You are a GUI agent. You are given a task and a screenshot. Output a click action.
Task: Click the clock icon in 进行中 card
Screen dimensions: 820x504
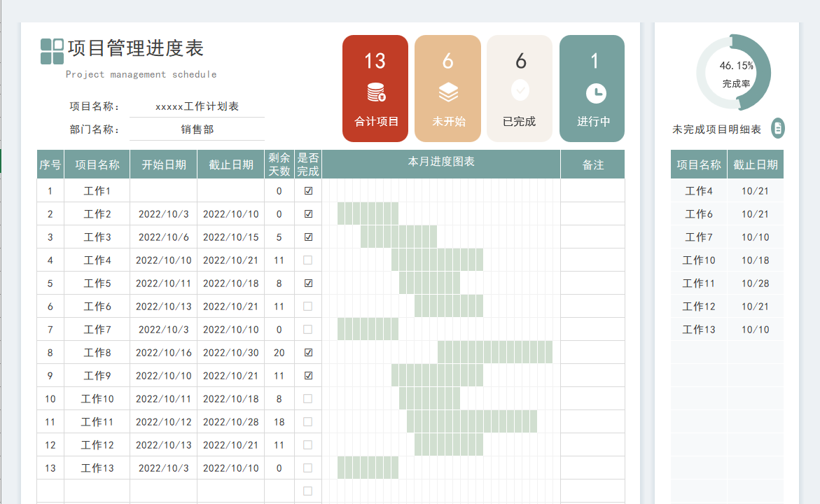(x=596, y=94)
